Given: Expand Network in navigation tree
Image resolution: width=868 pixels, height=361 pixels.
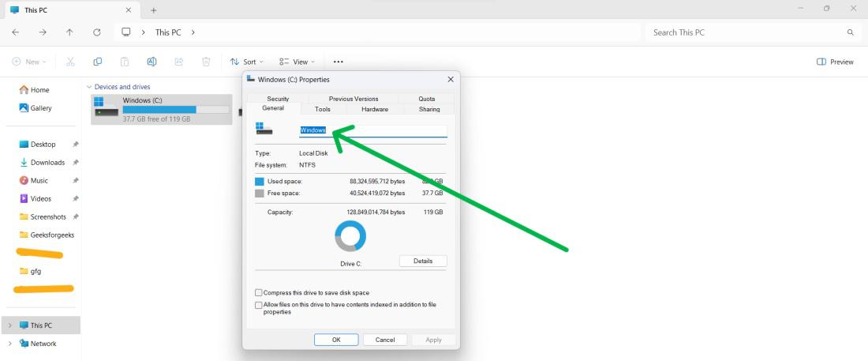Looking at the screenshot, I should point(9,344).
